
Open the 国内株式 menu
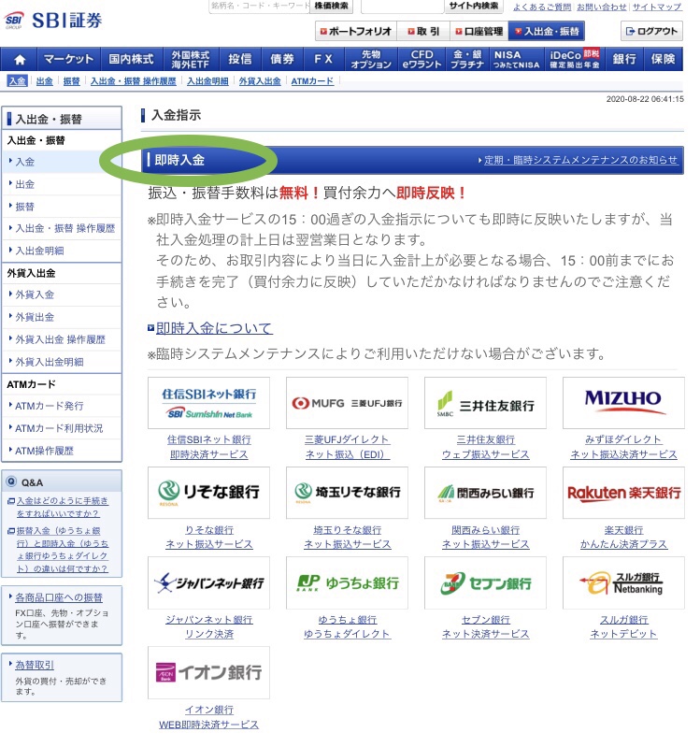(132, 59)
